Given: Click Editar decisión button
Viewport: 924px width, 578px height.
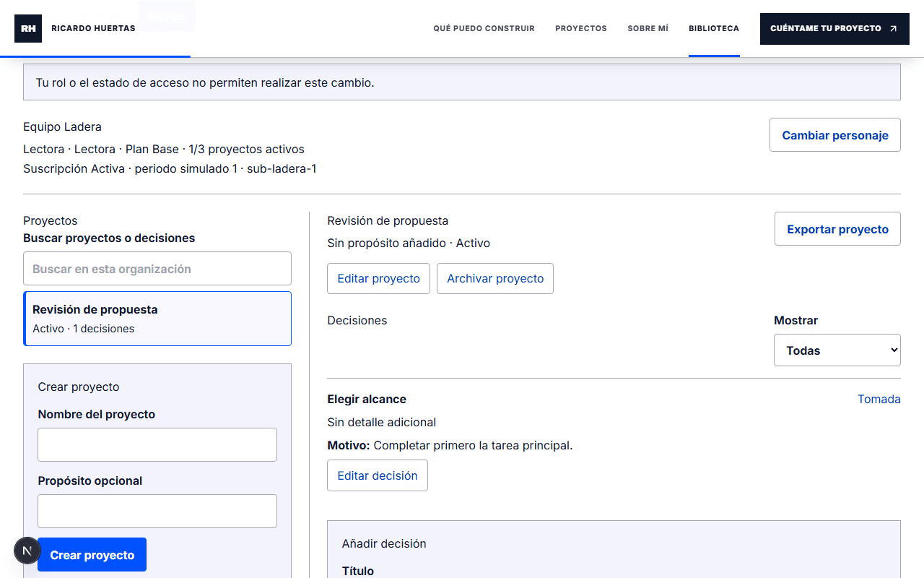Looking at the screenshot, I should pyautogui.click(x=378, y=475).
